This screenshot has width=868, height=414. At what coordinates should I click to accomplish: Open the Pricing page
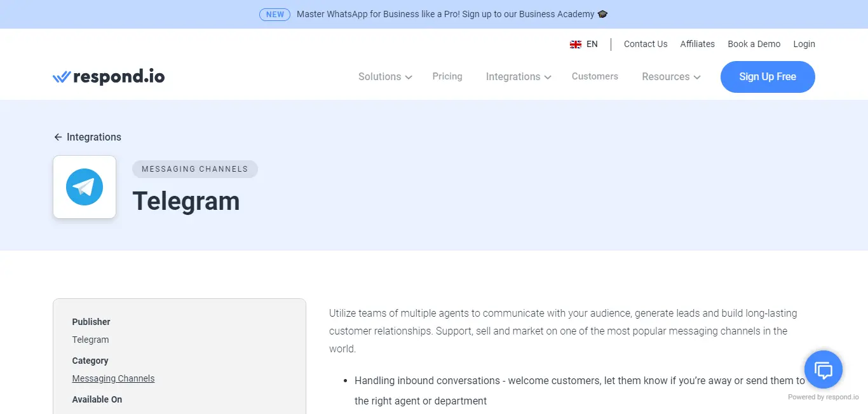pos(447,76)
